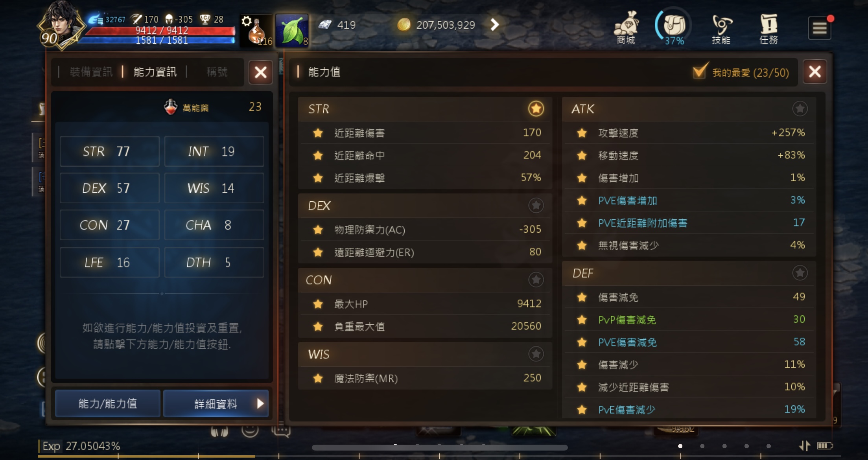Click the 能力/能力值 button
The width and height of the screenshot is (868, 460).
(x=108, y=403)
